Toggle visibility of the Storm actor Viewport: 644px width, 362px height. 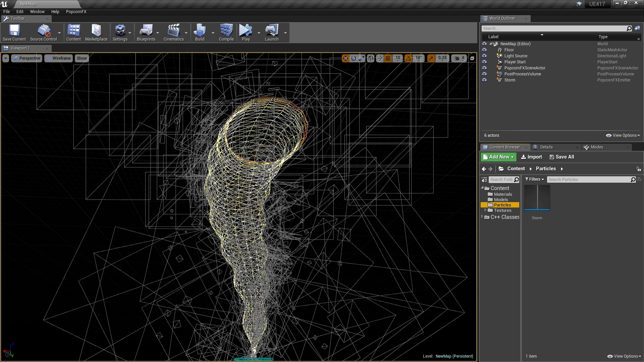click(484, 80)
